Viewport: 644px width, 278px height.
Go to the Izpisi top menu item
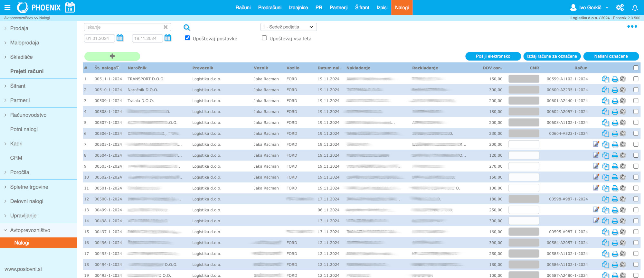[x=382, y=7]
